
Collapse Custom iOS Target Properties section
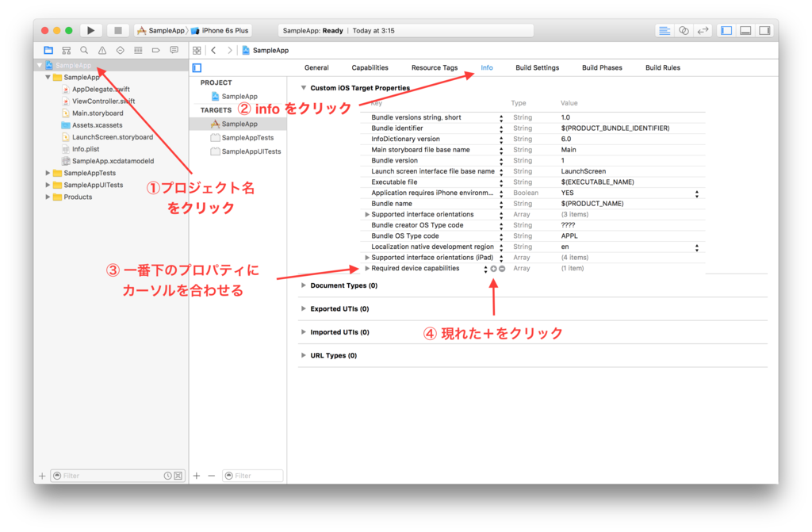point(304,88)
